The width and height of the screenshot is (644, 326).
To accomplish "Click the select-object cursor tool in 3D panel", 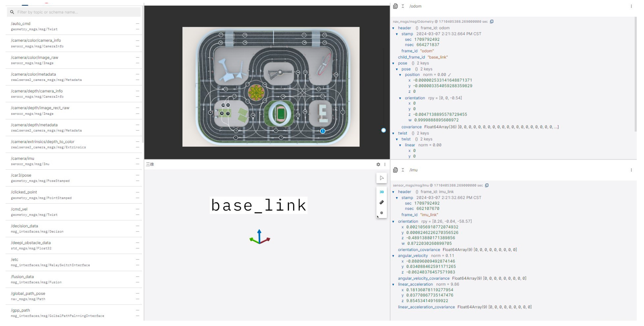I will (x=381, y=178).
